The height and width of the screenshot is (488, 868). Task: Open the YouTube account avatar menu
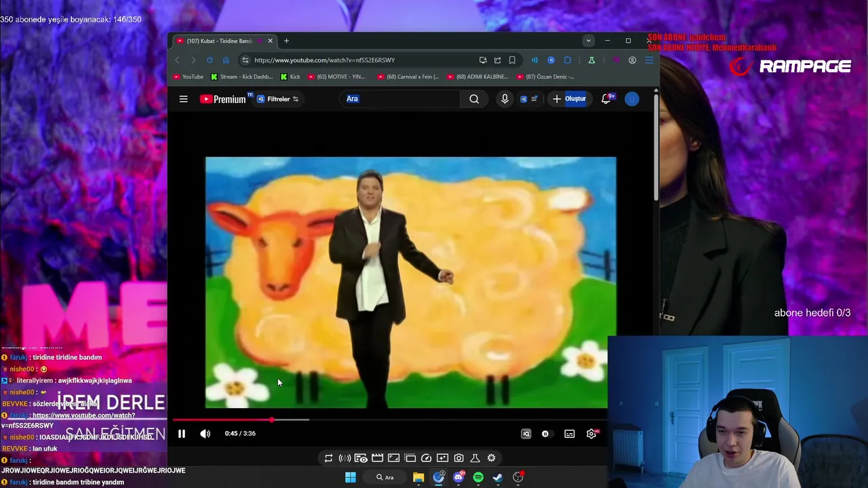(631, 99)
